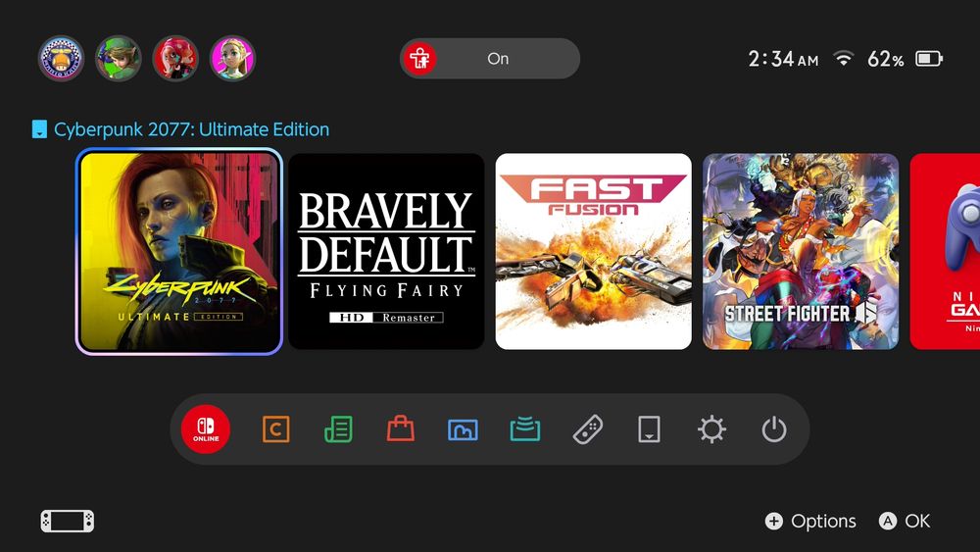
Task: Open the power Sleep Mode icon
Action: coord(774,429)
